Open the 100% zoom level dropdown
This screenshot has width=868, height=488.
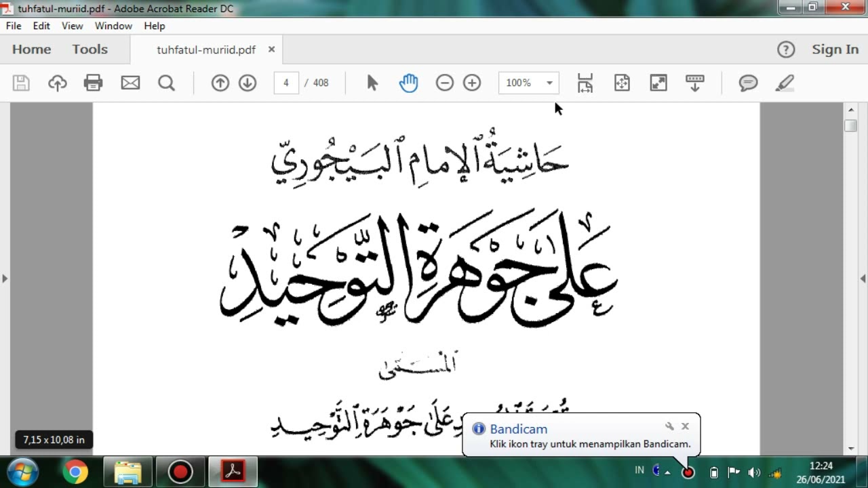[529, 83]
